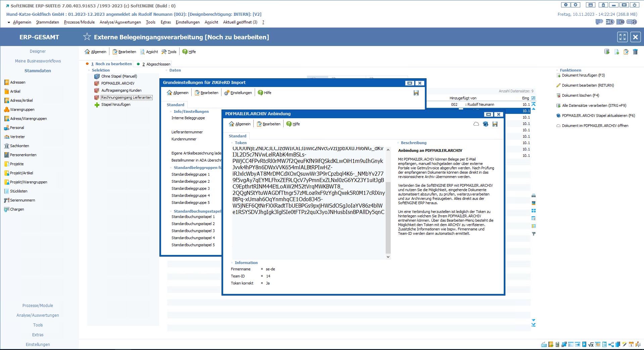
Task: Click the cloud icon in PDFMAILER.ARCHIV Anbindung toolbar
Action: [x=476, y=124]
